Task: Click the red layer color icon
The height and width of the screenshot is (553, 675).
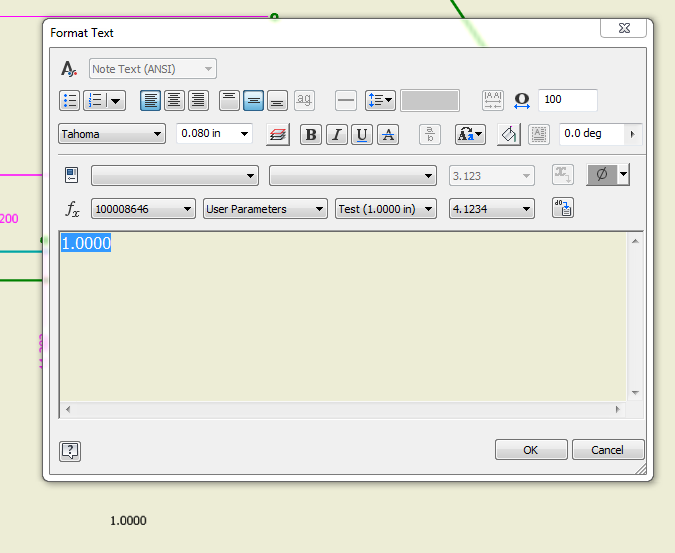Action: 278,135
